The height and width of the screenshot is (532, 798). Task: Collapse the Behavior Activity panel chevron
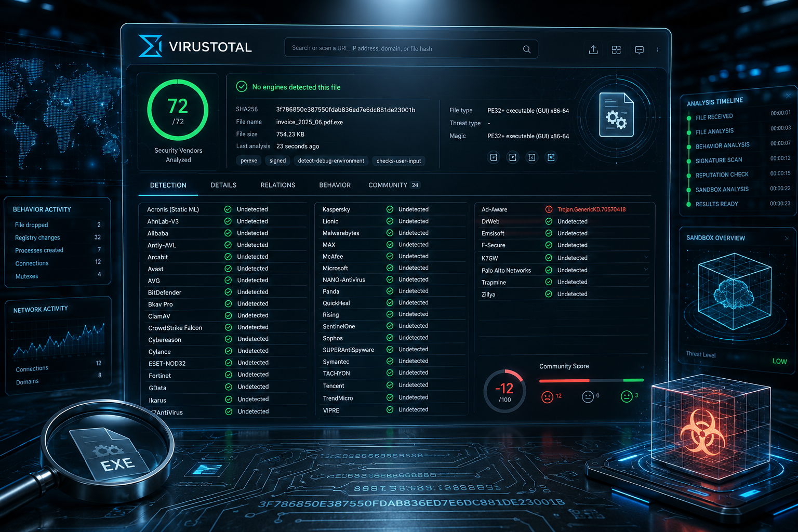(x=101, y=209)
